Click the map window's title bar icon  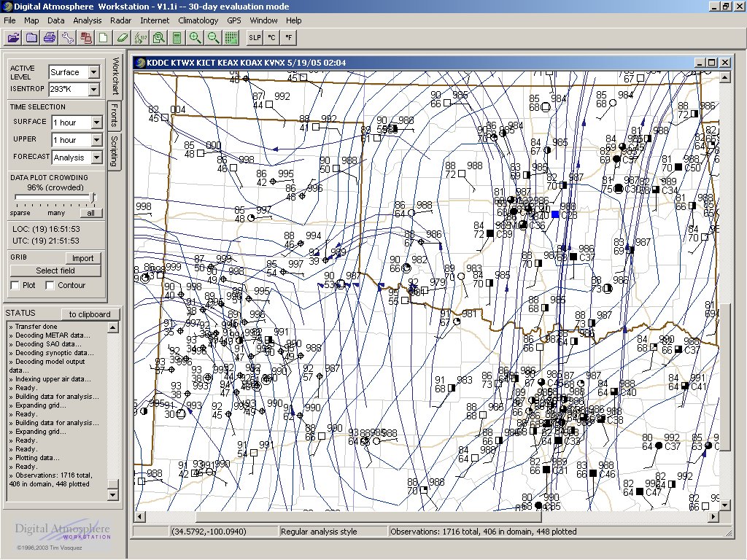pos(139,63)
